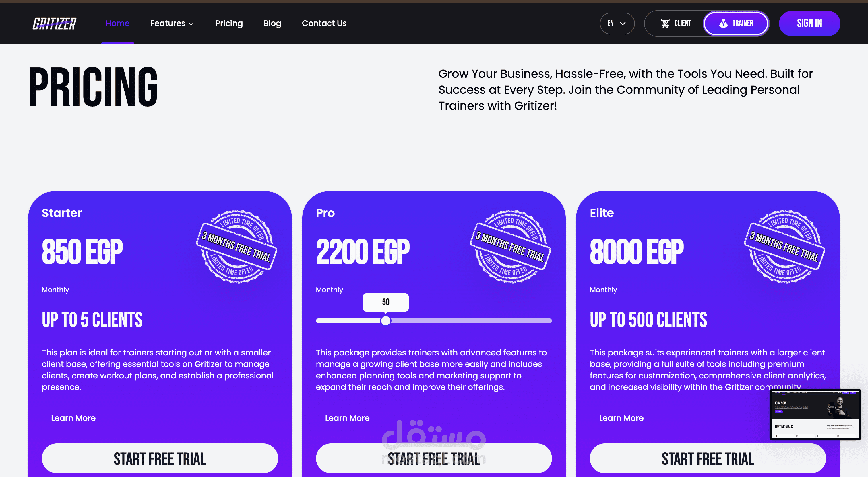Viewport: 868px width, 477px height.
Task: Switch to Trainer mode
Action: click(736, 23)
